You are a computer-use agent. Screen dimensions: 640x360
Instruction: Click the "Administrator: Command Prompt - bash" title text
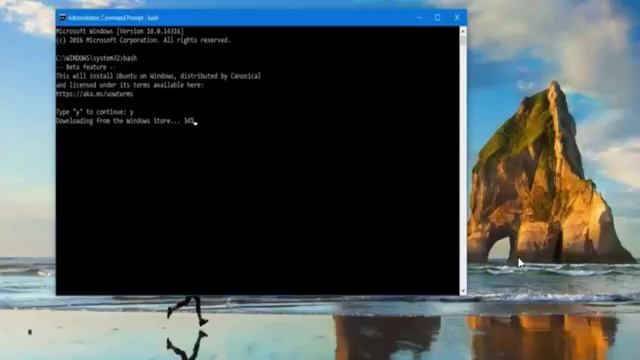click(x=113, y=18)
